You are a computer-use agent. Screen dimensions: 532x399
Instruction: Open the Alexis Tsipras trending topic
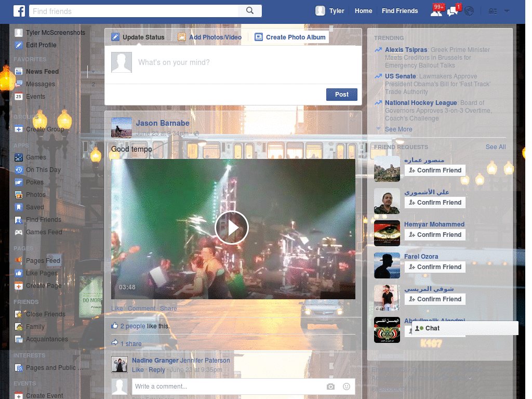pyautogui.click(x=406, y=50)
